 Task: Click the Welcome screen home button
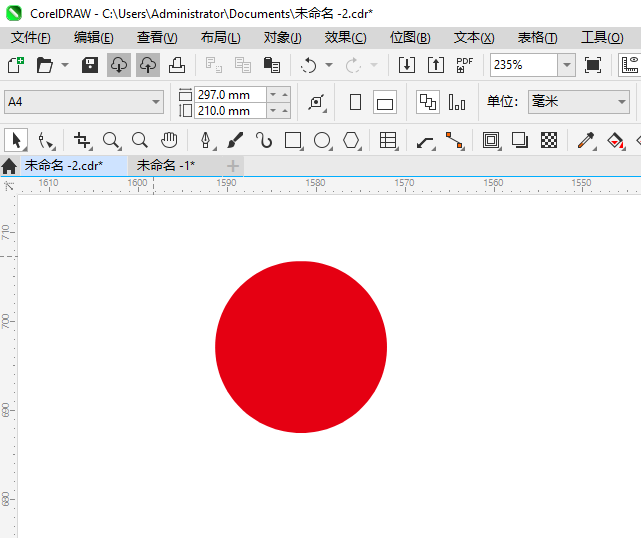pos(10,166)
